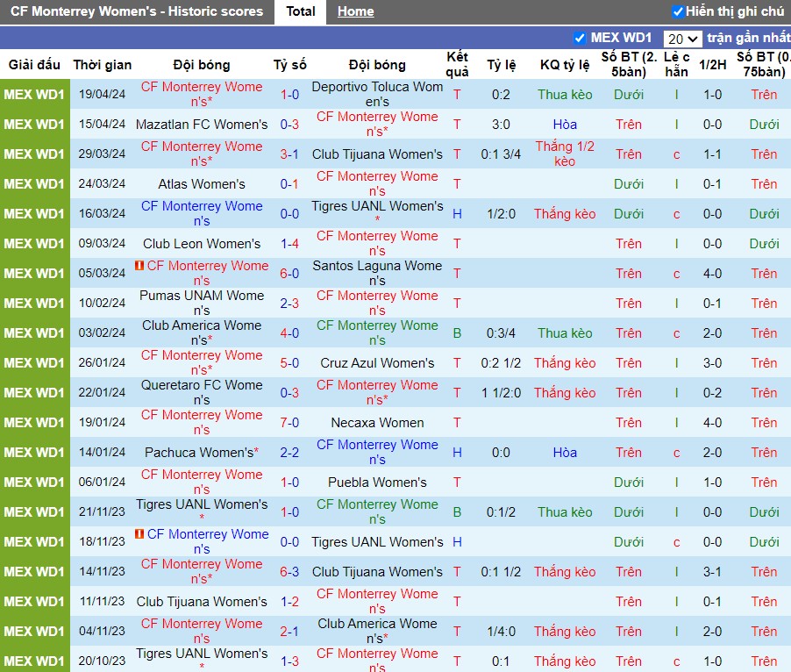Viewport: 791px width, 672px height.
Task: Click the odds value 0:2 1/2
Action: click(501, 362)
